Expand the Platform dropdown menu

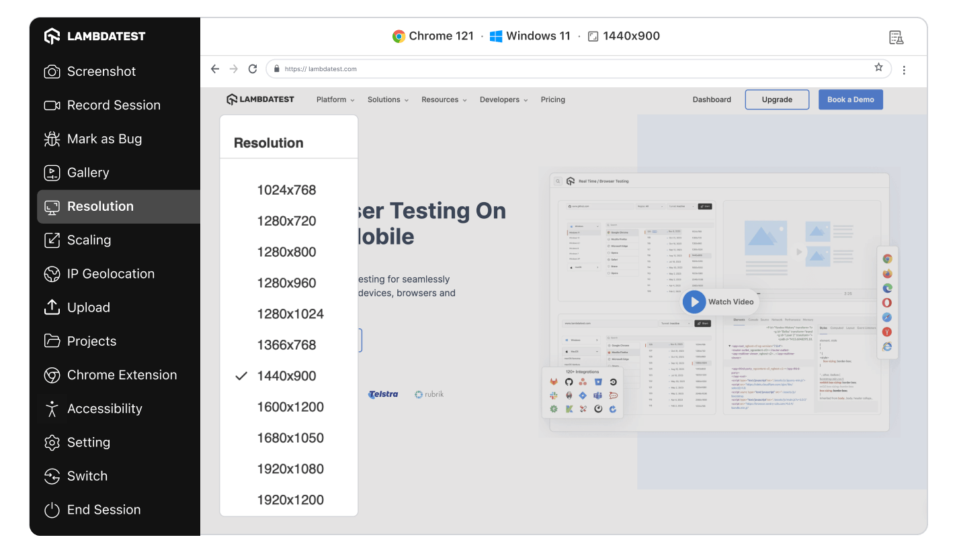(x=335, y=99)
